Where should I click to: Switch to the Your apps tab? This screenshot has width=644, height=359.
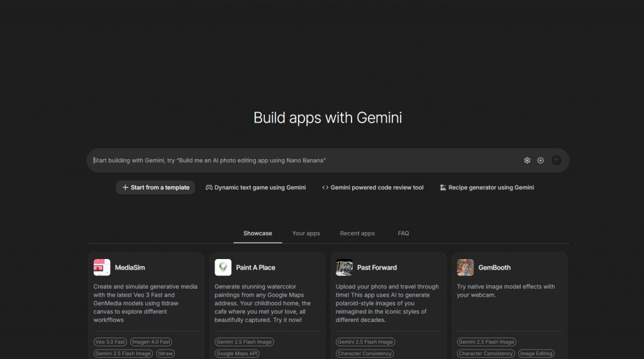point(306,233)
